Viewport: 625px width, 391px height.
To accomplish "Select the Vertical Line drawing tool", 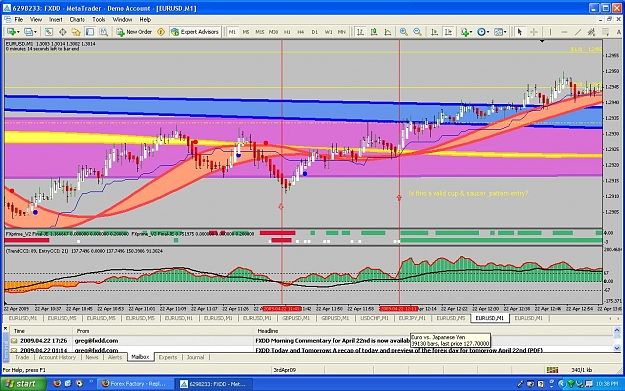I will [550, 32].
